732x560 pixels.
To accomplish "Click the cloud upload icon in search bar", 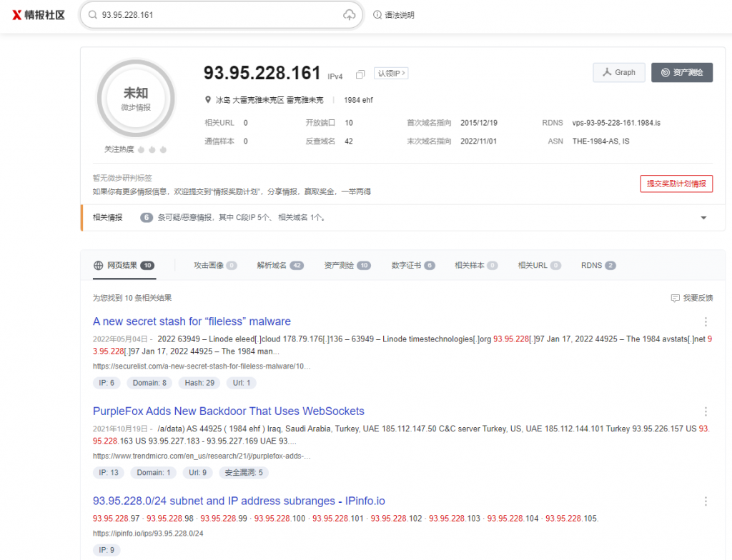I will [349, 15].
